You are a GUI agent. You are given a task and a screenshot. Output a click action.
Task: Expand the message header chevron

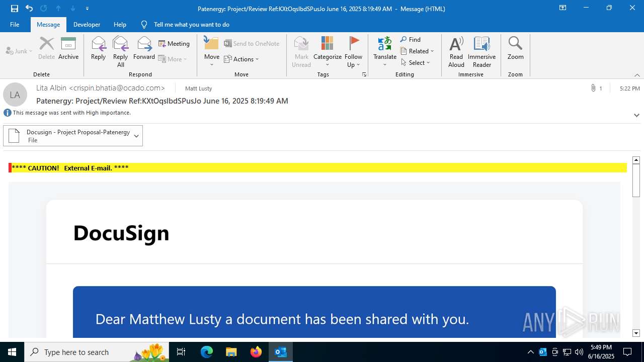(x=636, y=115)
